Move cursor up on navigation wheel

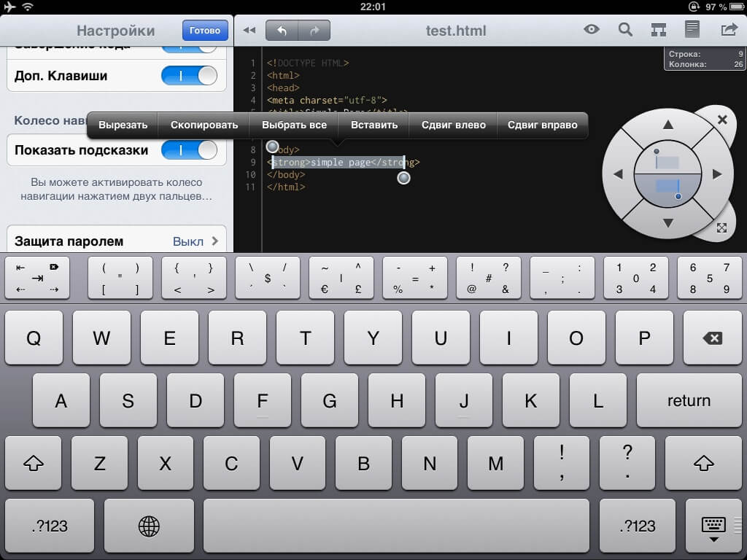pos(668,125)
